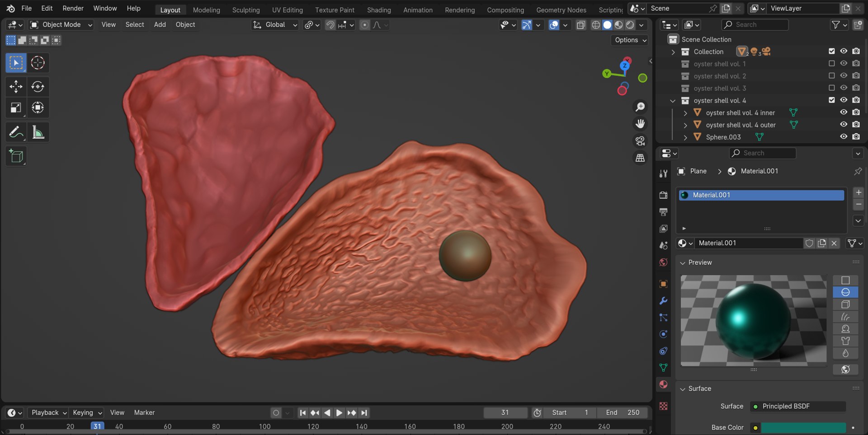Open the Object Data properties tab
Image resolution: width=868 pixels, height=435 pixels.
click(x=663, y=368)
